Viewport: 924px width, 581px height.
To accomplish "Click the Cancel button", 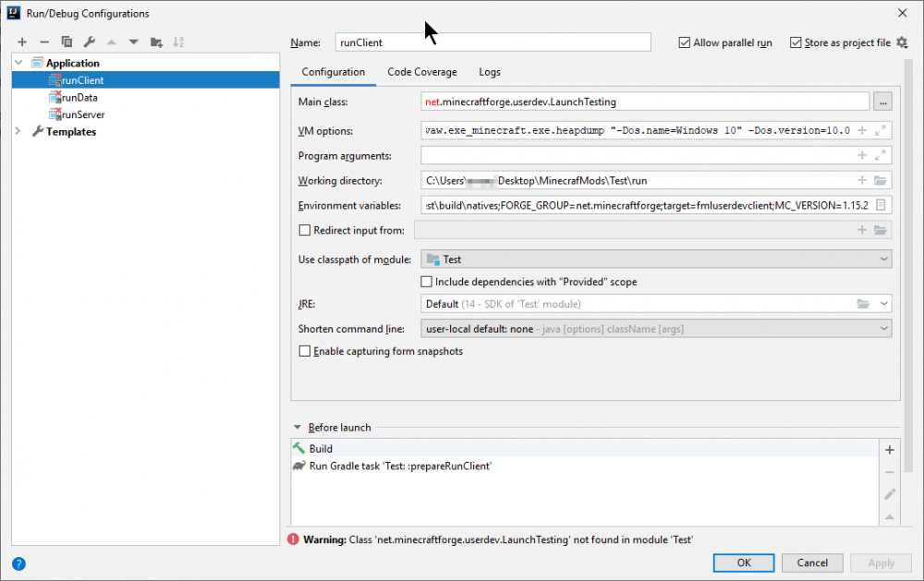I will pyautogui.click(x=812, y=563).
